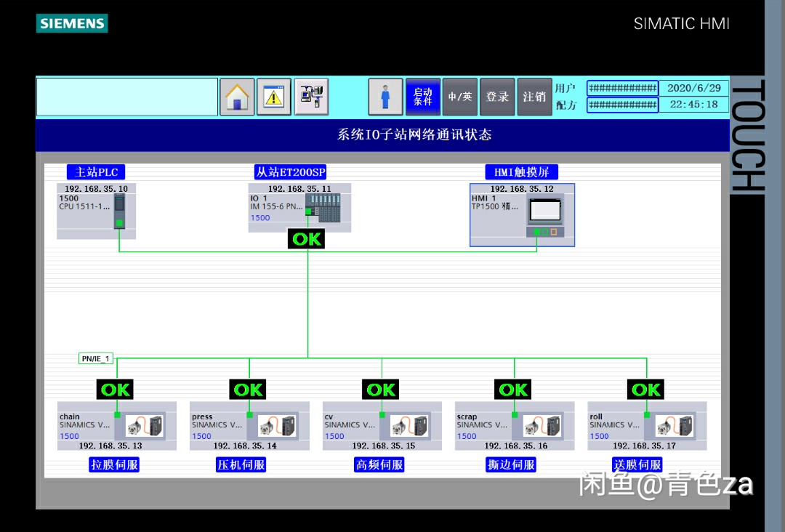Click IP address 192.168.35.16
This screenshot has width=785, height=532.
515,446
